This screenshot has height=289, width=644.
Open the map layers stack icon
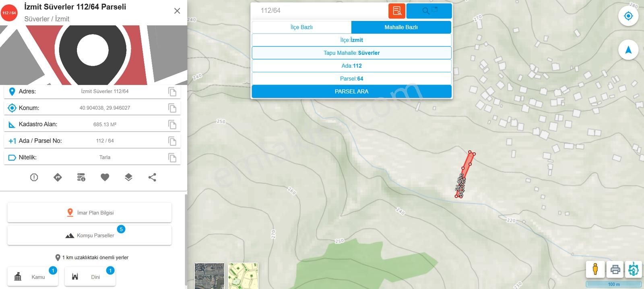point(128,177)
